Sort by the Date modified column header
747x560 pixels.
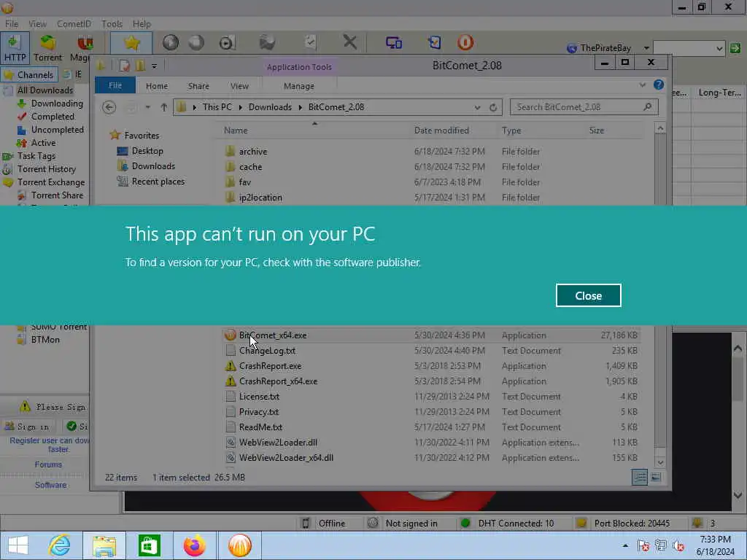[441, 130]
